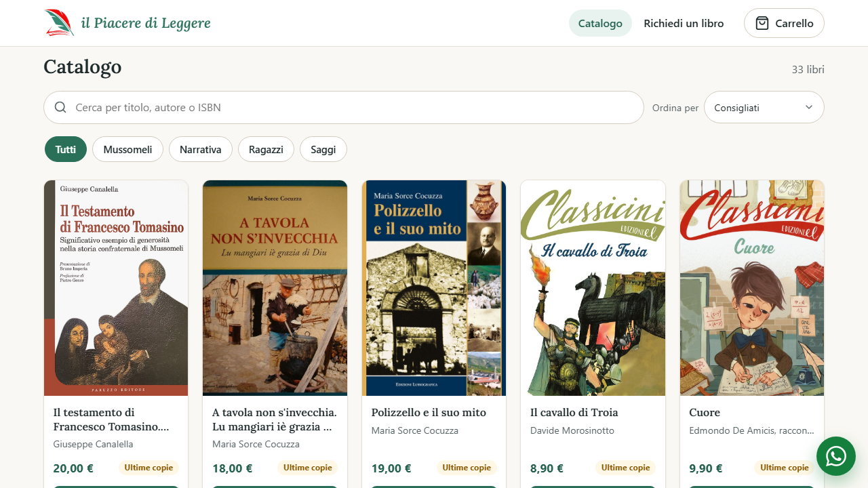Click Ultime copie badge beside 20,00 €
868x488 pixels.
pyautogui.click(x=149, y=468)
